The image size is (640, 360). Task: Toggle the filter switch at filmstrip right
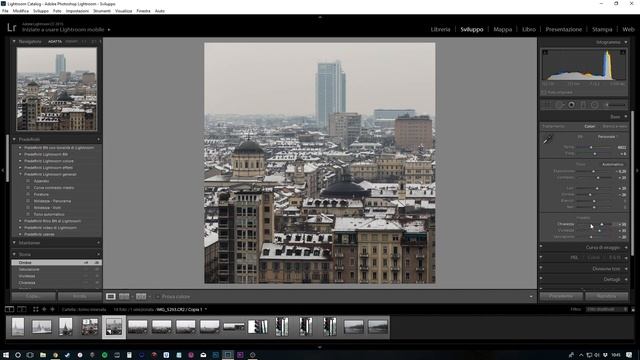633,309
